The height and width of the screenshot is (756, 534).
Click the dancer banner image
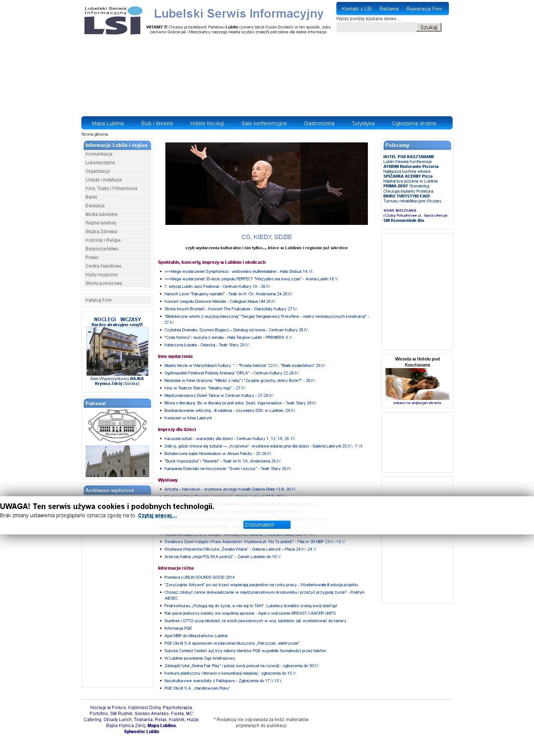pyautogui.click(x=266, y=184)
